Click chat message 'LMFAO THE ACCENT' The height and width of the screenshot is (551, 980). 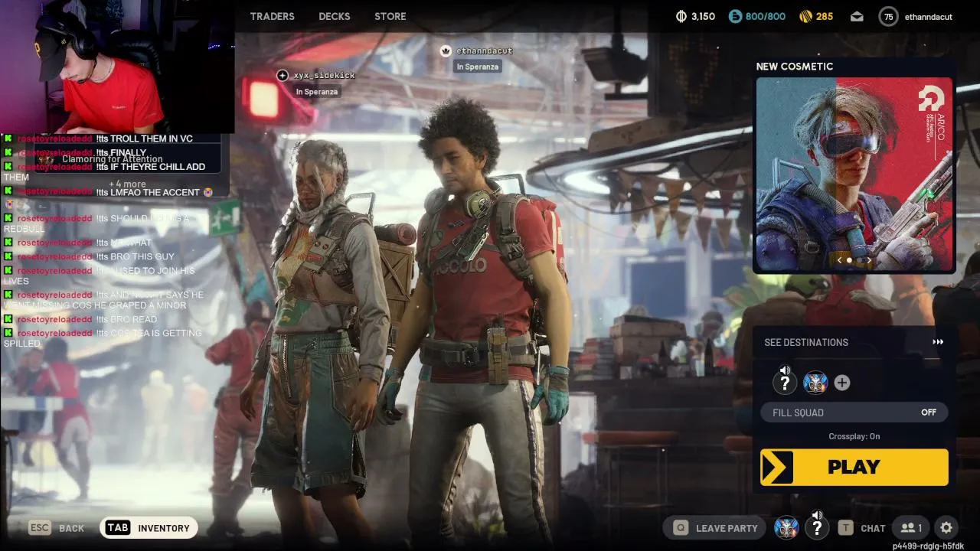click(x=155, y=192)
